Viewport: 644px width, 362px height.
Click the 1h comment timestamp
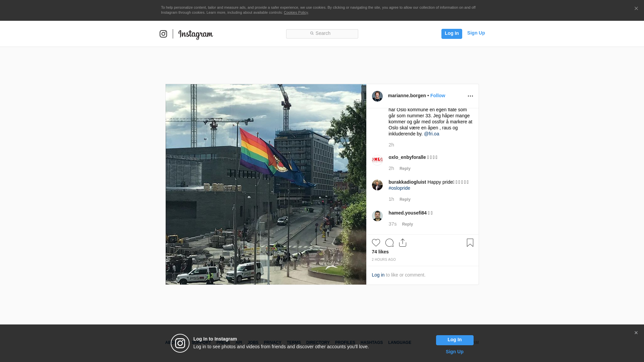point(391,199)
